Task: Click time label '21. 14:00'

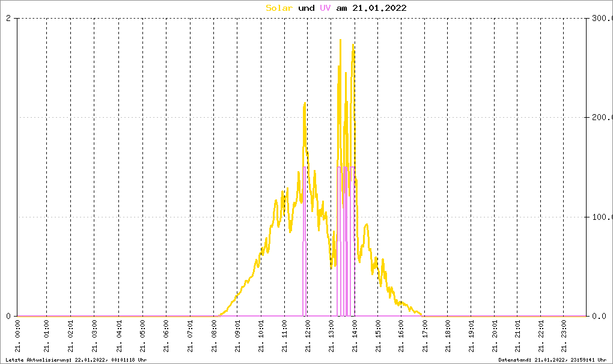Action: (x=355, y=336)
